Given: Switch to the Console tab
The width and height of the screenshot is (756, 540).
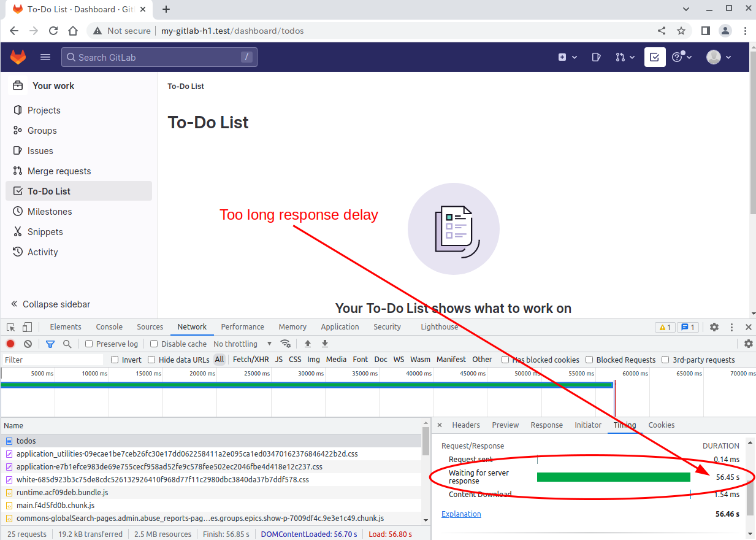Looking at the screenshot, I should pyautogui.click(x=109, y=327).
